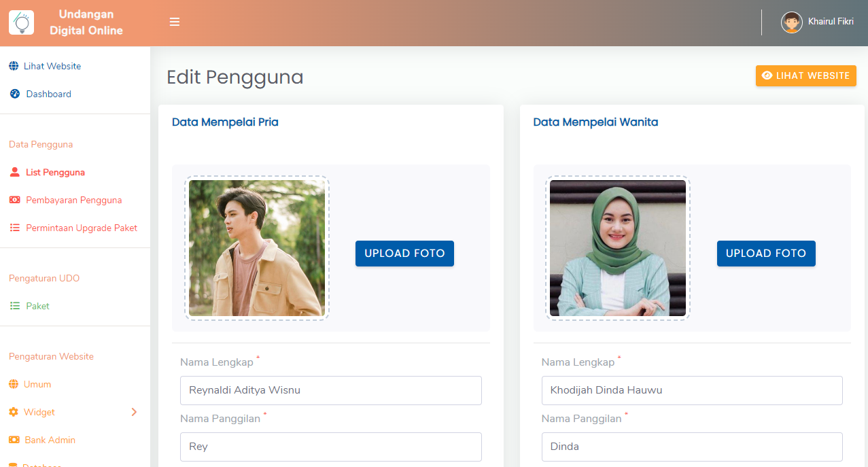Open List Pengguna menu item
Viewport: 868px width, 467px height.
(56, 172)
